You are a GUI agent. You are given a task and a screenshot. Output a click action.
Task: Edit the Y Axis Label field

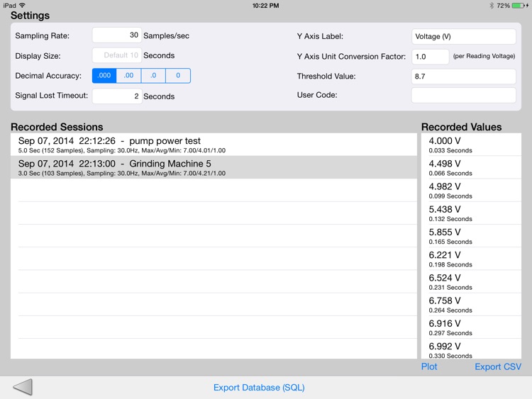463,37
